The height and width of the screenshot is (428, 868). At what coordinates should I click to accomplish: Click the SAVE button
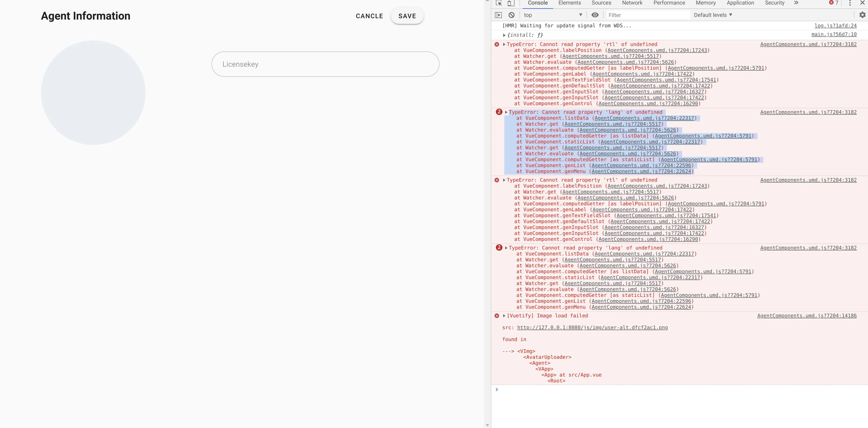(407, 16)
